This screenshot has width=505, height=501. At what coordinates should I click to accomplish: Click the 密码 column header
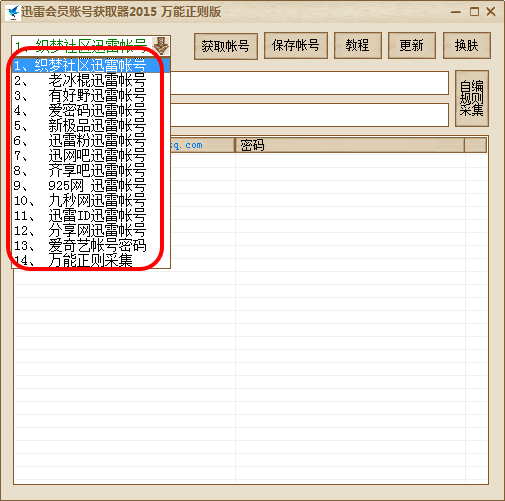[350, 145]
